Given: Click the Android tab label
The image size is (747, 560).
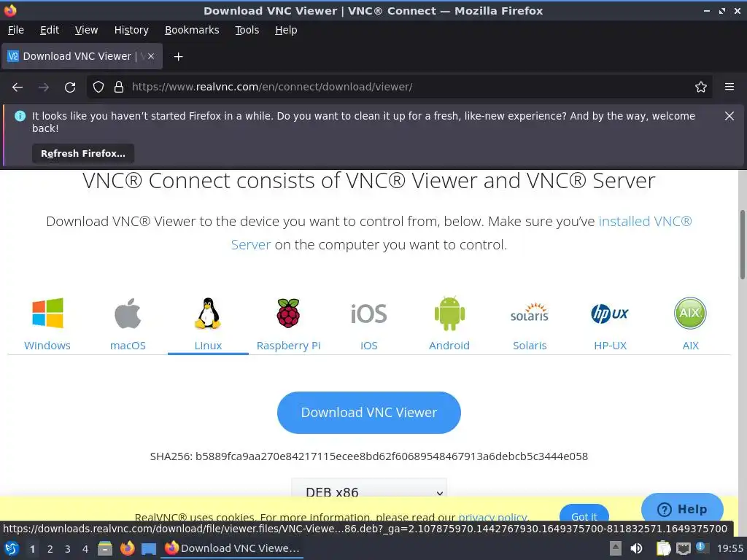Looking at the screenshot, I should point(449,346).
